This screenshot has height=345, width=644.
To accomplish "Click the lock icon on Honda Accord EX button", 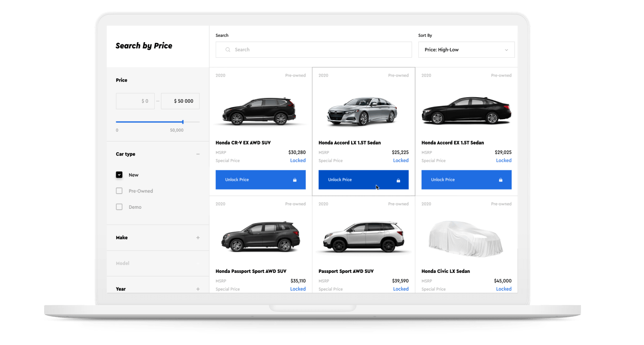I will point(500,180).
